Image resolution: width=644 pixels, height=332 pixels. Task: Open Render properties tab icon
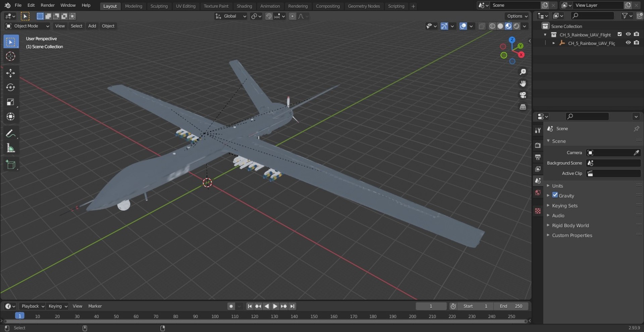click(538, 145)
